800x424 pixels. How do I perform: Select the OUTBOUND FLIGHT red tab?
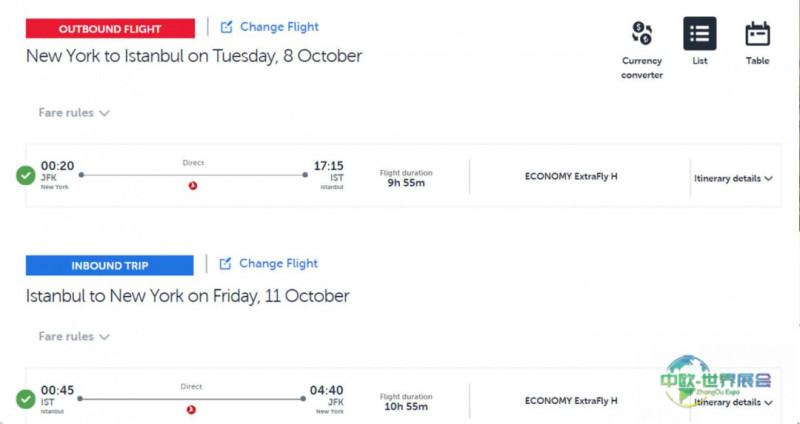coord(110,29)
